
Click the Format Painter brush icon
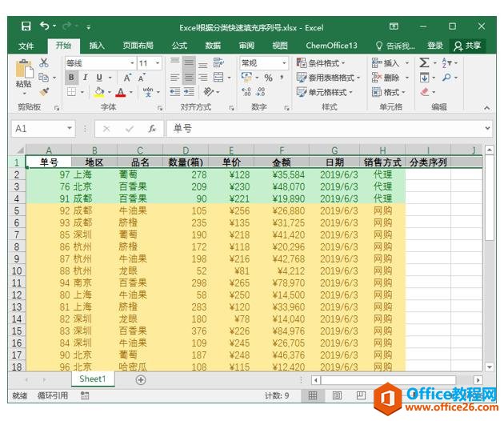click(x=44, y=92)
